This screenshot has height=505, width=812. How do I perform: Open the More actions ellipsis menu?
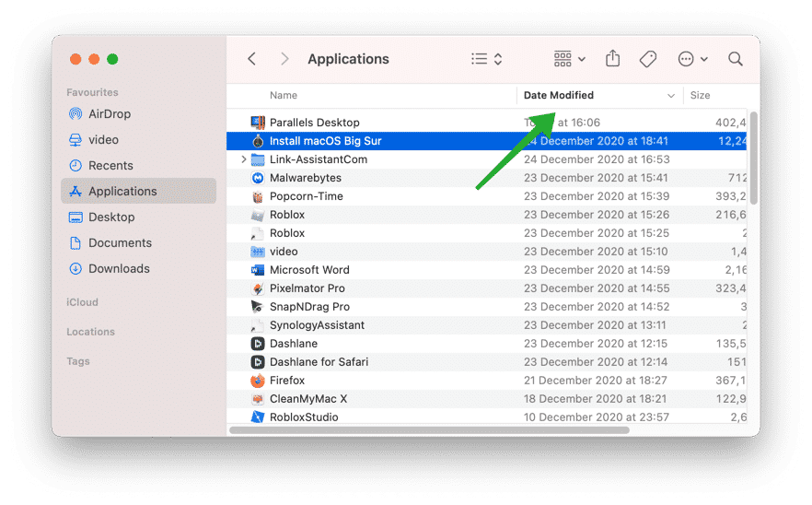[x=693, y=59]
